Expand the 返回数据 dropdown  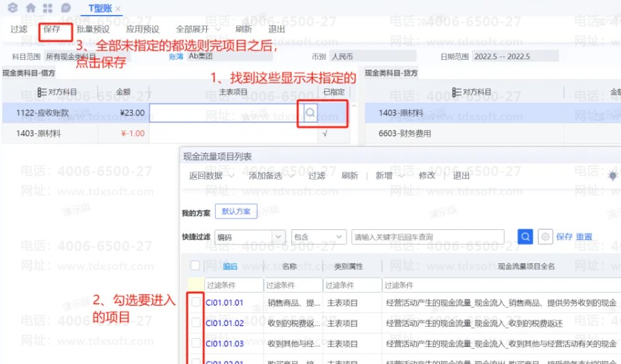point(232,176)
